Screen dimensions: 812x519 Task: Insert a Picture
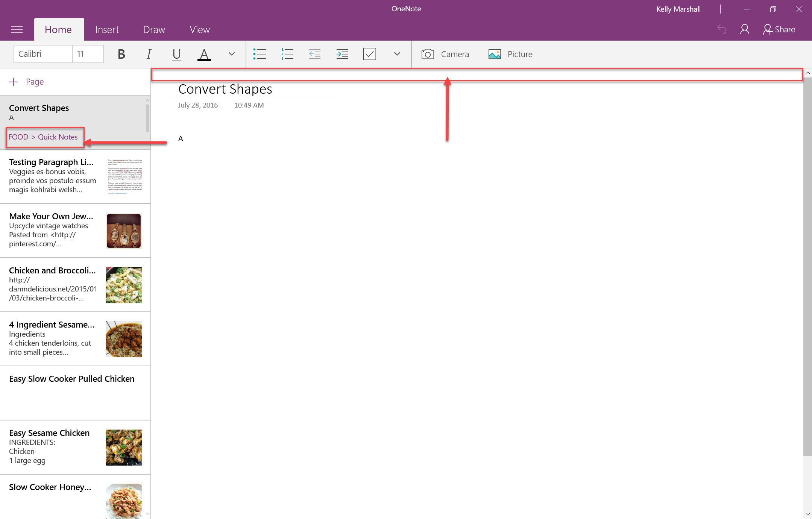click(511, 54)
